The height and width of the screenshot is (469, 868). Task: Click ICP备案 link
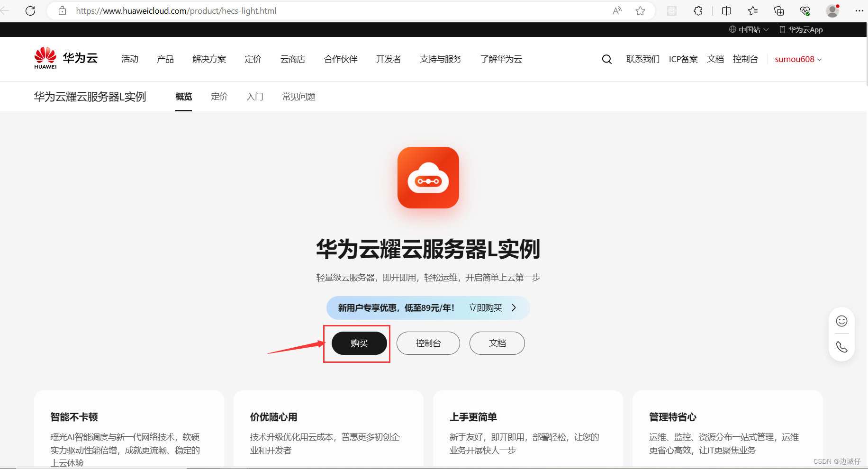click(683, 59)
